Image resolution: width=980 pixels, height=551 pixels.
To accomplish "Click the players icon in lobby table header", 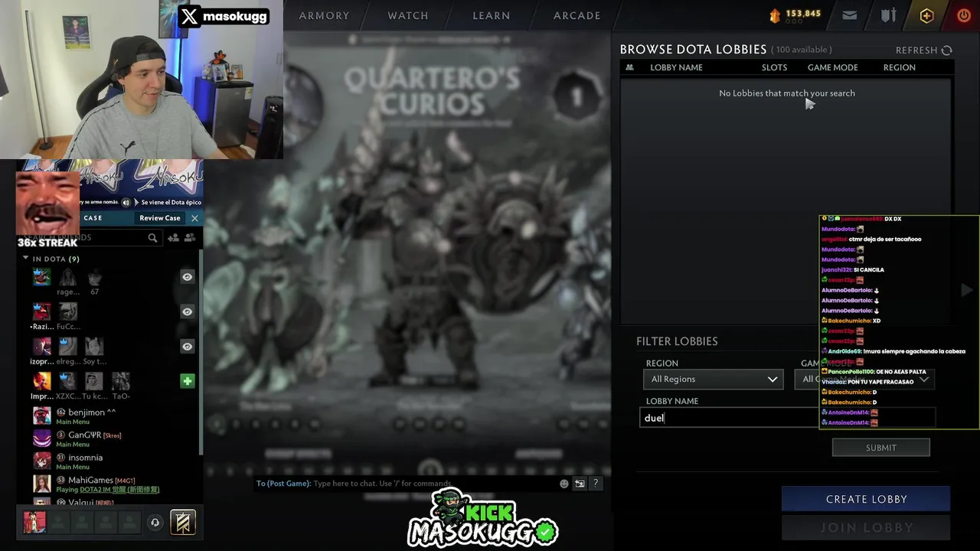I will (x=630, y=67).
